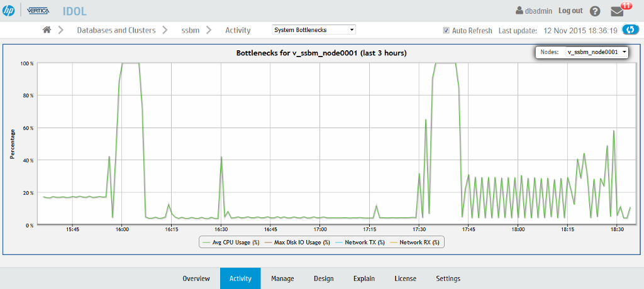644x289 pixels.
Task: Click the dbadmin user icon
Action: point(519,11)
